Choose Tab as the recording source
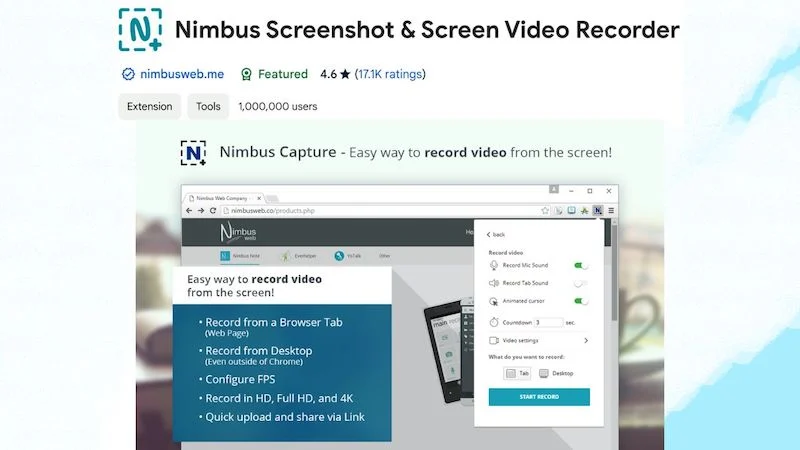This screenshot has width=800, height=450. point(517,373)
